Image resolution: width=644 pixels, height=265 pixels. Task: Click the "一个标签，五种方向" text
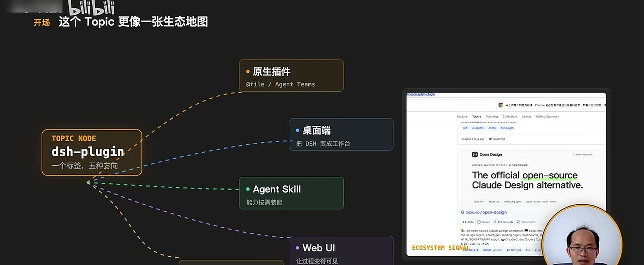(x=85, y=166)
